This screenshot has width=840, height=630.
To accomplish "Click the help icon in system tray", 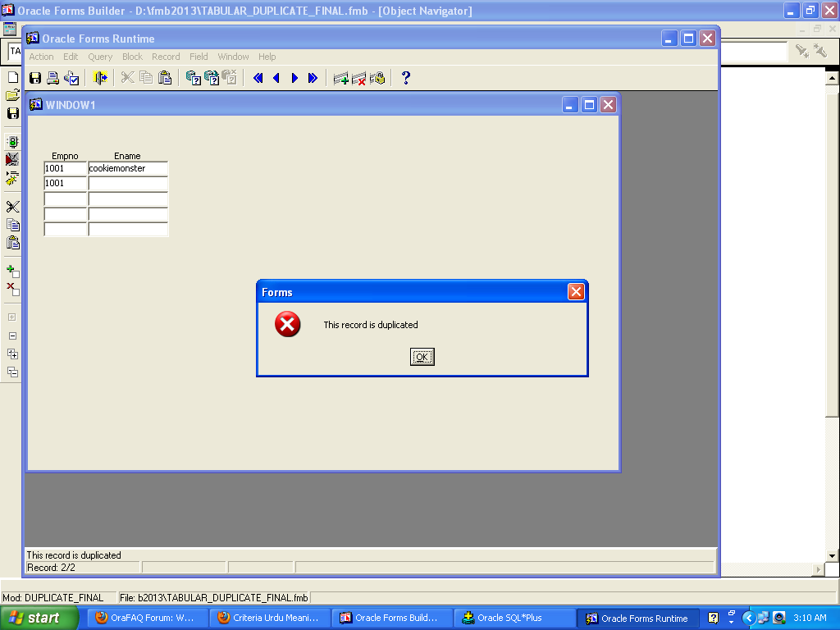I will [x=713, y=619].
